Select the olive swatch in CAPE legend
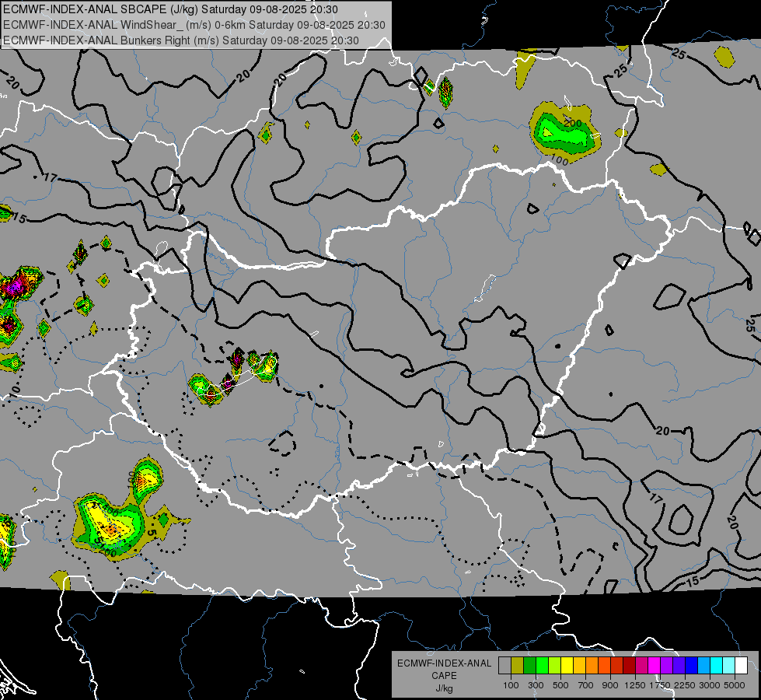Screen dimensions: 761x700 [x=517, y=666]
